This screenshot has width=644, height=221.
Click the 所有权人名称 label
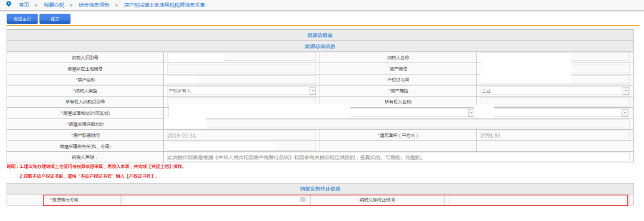click(x=398, y=102)
